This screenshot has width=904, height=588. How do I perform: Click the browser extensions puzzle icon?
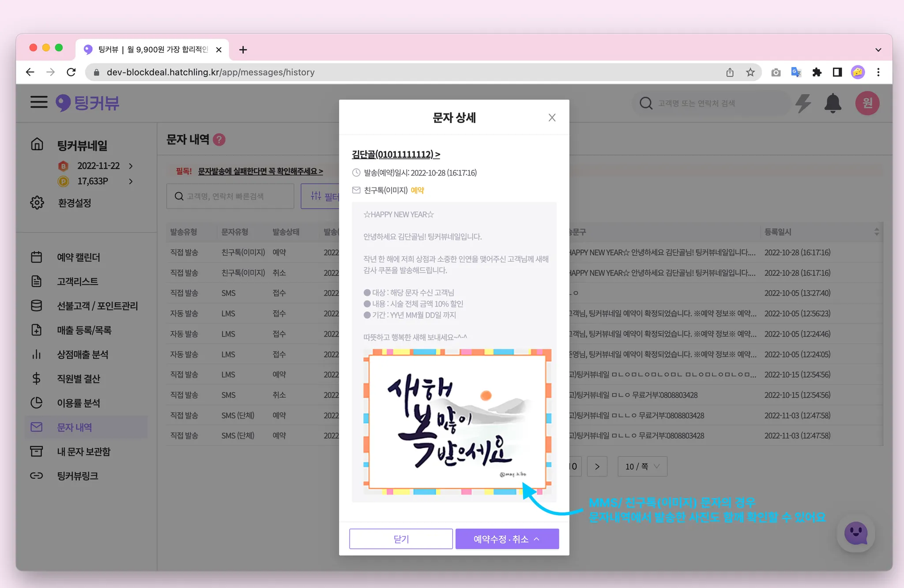(x=817, y=72)
